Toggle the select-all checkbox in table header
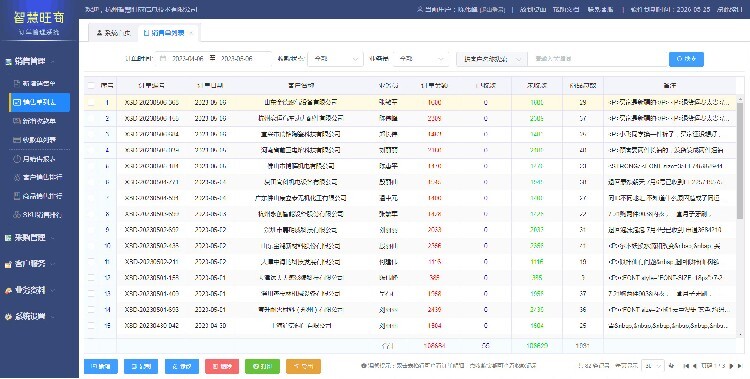 (x=91, y=86)
